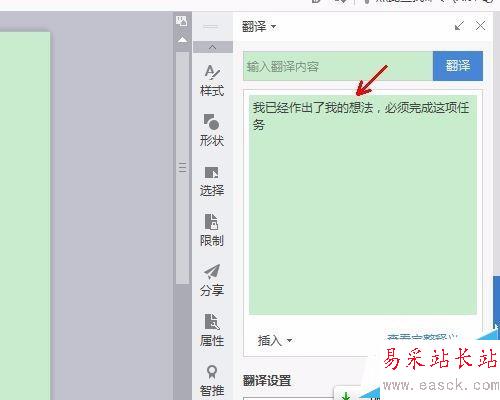This screenshot has height=400, width=500.
Task: Click the small icon above the scroll-up arrow
Action: pyautogui.click(x=182, y=21)
